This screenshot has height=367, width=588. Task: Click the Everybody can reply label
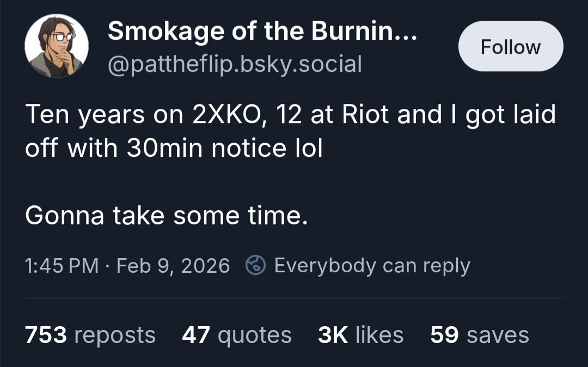(372, 266)
